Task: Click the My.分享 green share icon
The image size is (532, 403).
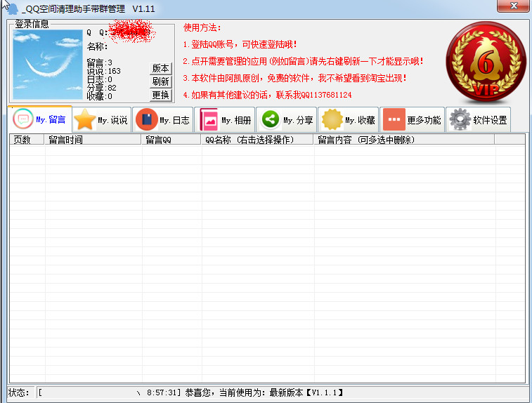Action: 271,119
